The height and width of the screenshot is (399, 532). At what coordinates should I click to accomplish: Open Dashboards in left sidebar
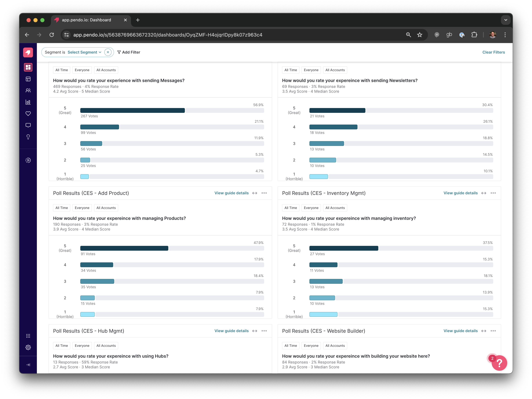point(28,67)
